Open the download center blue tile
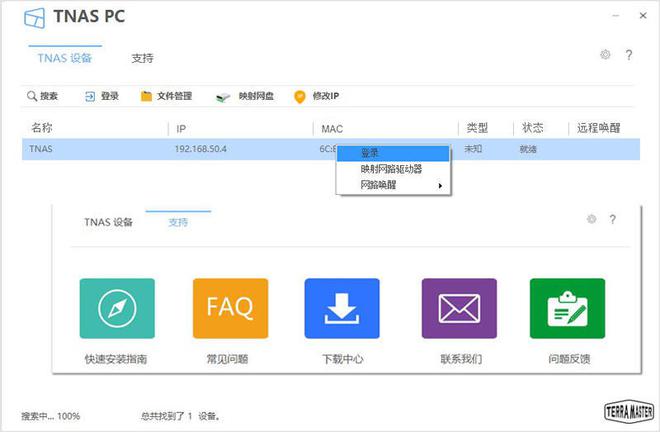Image resolution: width=660 pixels, height=432 pixels. pos(342,308)
